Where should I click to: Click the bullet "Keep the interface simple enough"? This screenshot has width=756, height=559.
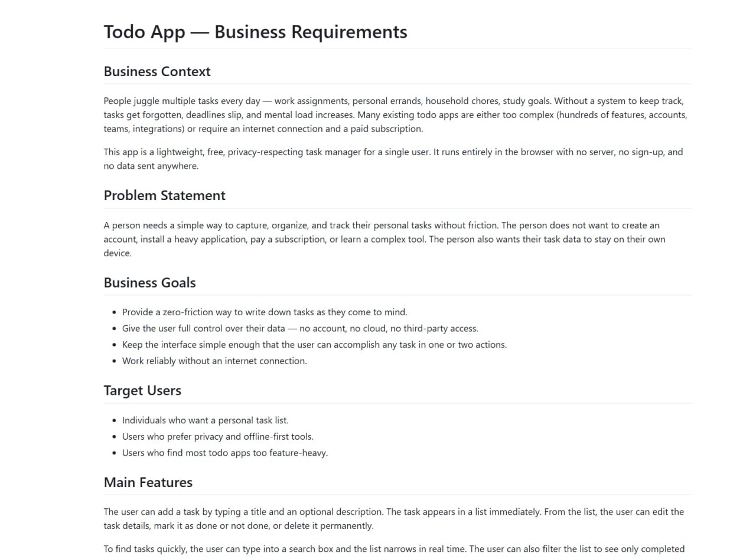[x=314, y=345]
